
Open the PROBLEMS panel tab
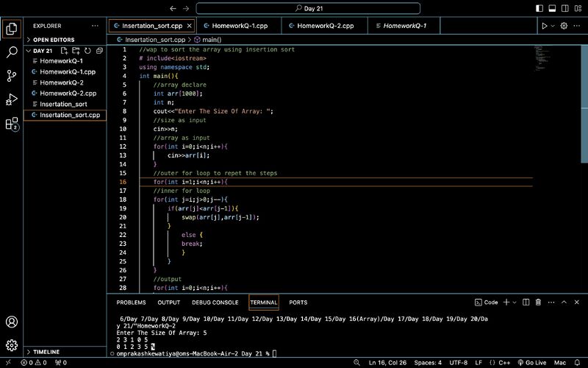[x=131, y=302]
